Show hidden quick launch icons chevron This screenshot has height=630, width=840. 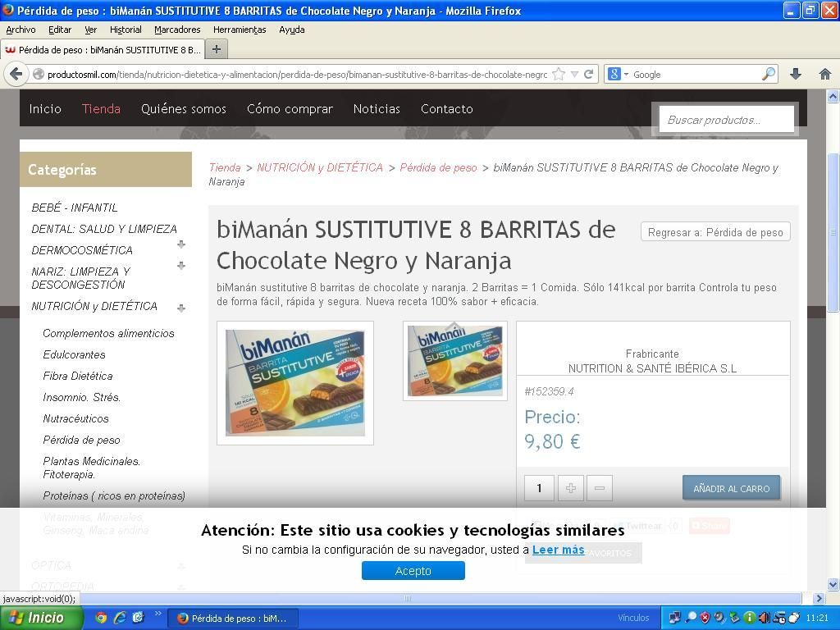[157, 614]
